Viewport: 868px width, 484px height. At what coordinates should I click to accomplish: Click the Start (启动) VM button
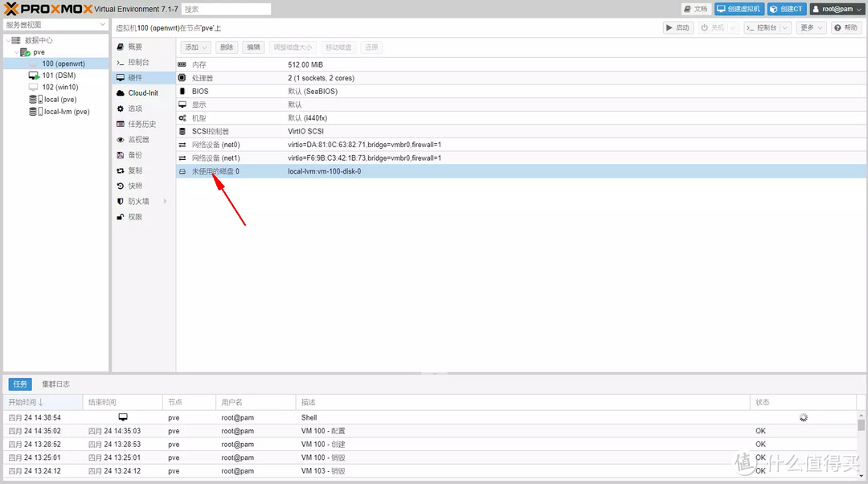tap(678, 27)
